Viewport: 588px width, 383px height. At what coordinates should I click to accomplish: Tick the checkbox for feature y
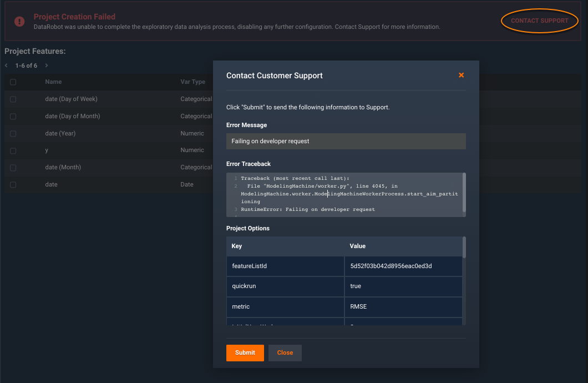(x=13, y=150)
